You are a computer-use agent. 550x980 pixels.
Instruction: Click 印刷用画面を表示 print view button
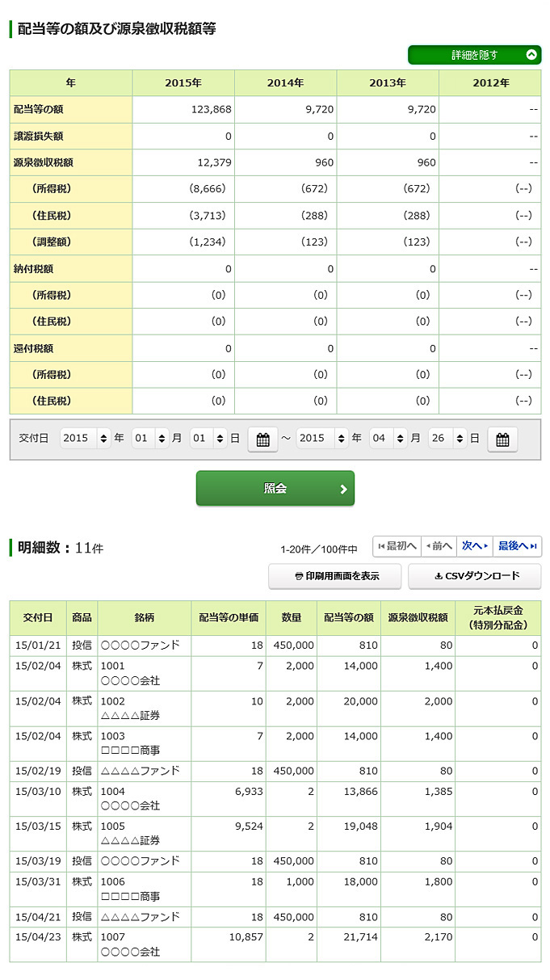click(335, 576)
